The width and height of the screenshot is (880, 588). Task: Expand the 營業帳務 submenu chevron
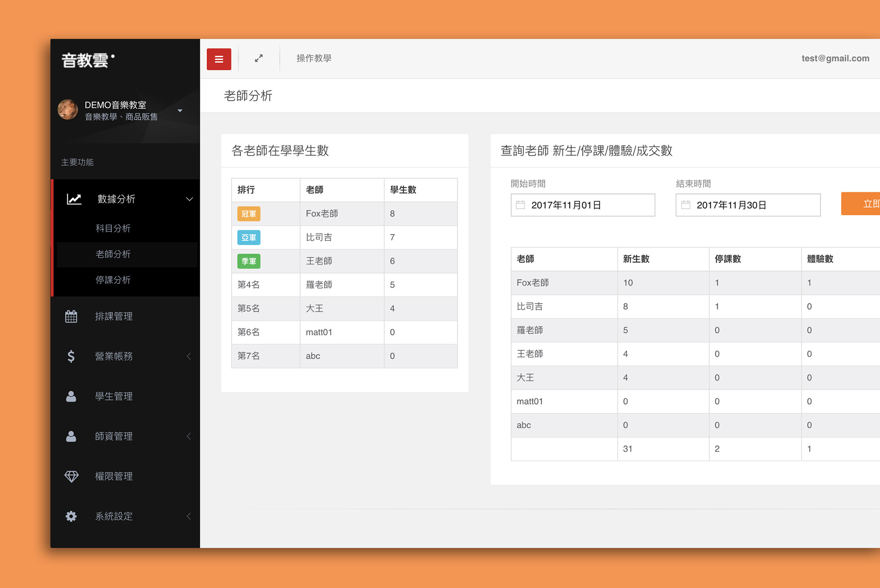pos(189,356)
